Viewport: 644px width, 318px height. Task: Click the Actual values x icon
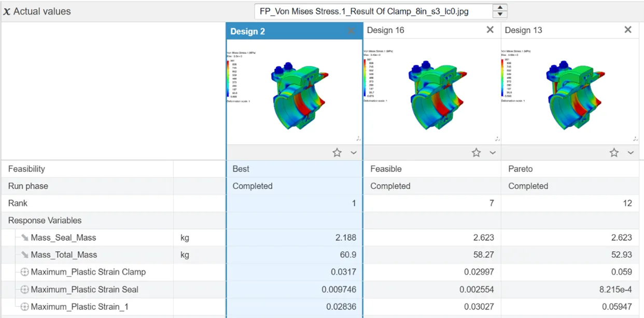7,11
